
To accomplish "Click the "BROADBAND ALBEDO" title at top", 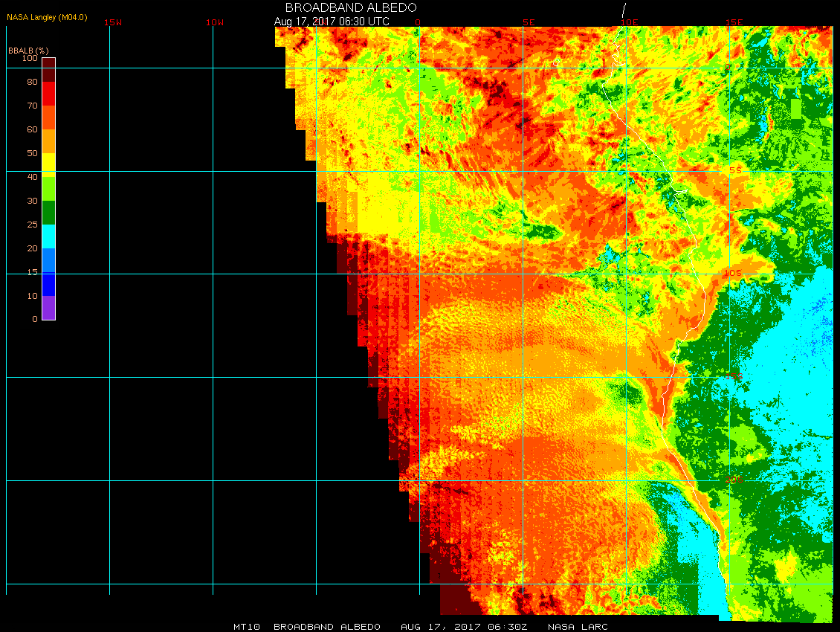I will [351, 7].
